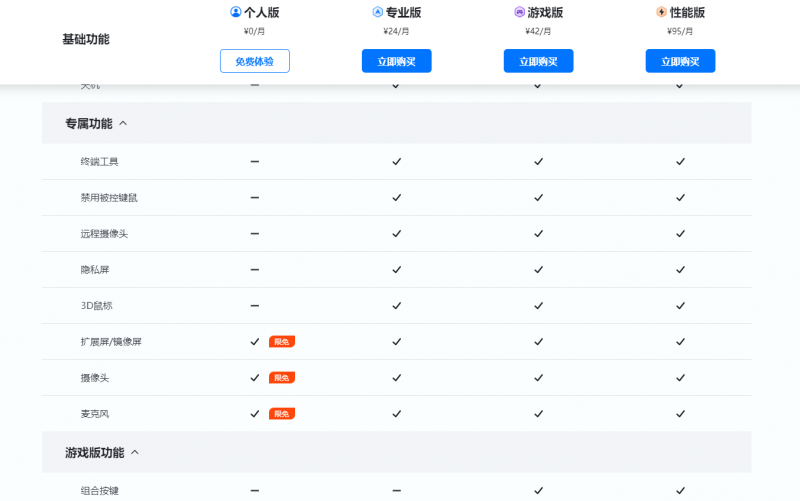Collapse the 专属功能 section chevron
Screen dimensions: 800x501
(x=123, y=123)
